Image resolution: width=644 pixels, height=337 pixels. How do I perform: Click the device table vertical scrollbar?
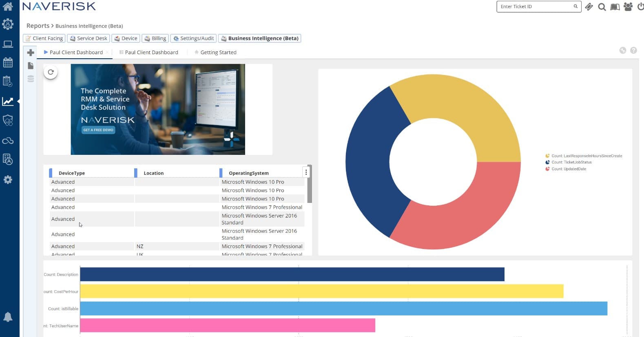click(310, 184)
